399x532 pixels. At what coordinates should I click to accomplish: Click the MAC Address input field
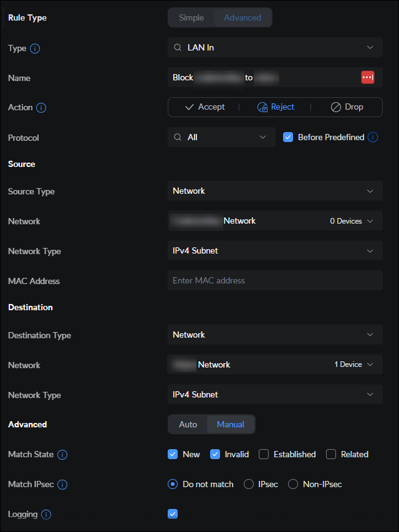click(275, 280)
